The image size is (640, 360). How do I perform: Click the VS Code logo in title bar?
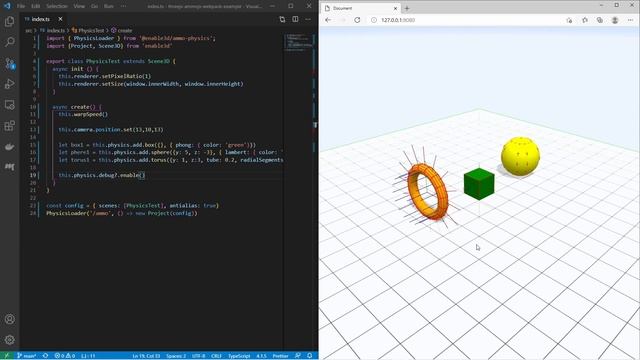pos(7,6)
